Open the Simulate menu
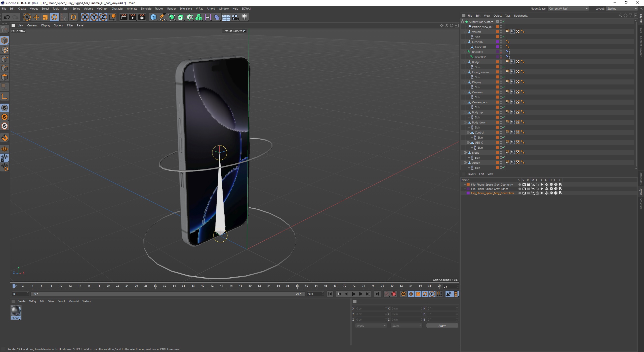The image size is (644, 352). (146, 9)
